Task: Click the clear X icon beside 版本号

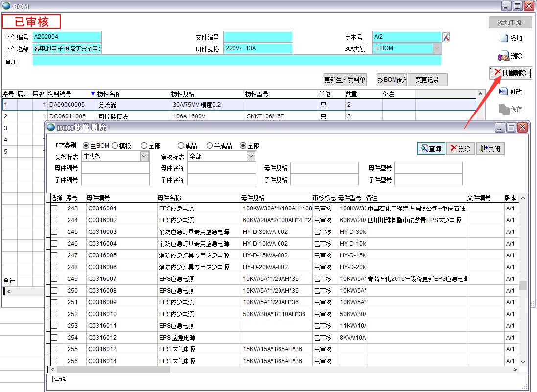Action: pos(446,37)
